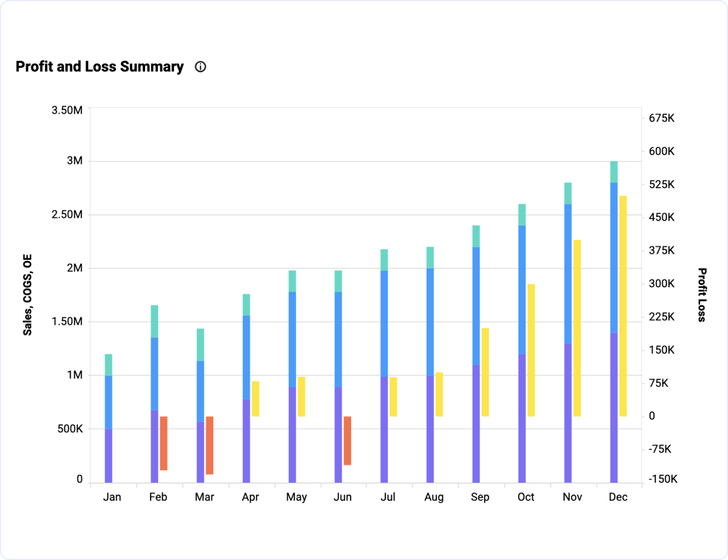
Task: Click the purple segment of the December bar
Action: [x=614, y=408]
